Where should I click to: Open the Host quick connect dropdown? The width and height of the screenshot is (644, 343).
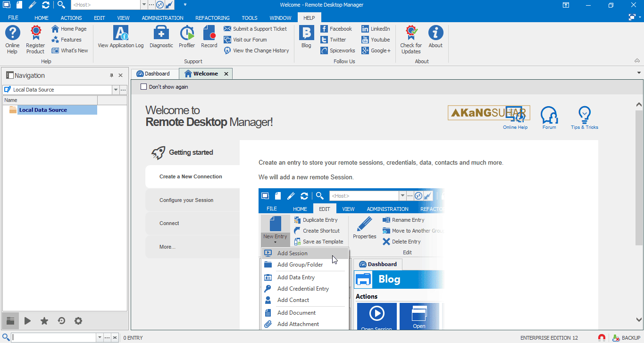click(x=143, y=5)
